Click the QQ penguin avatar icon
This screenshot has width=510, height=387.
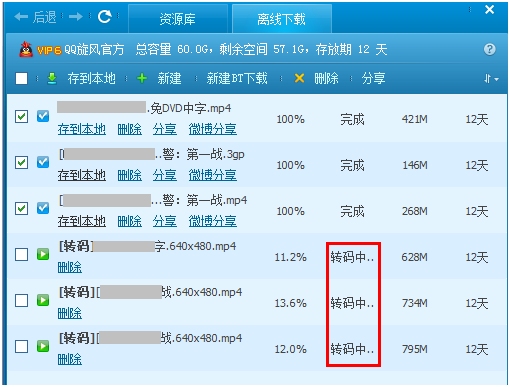tap(26, 49)
